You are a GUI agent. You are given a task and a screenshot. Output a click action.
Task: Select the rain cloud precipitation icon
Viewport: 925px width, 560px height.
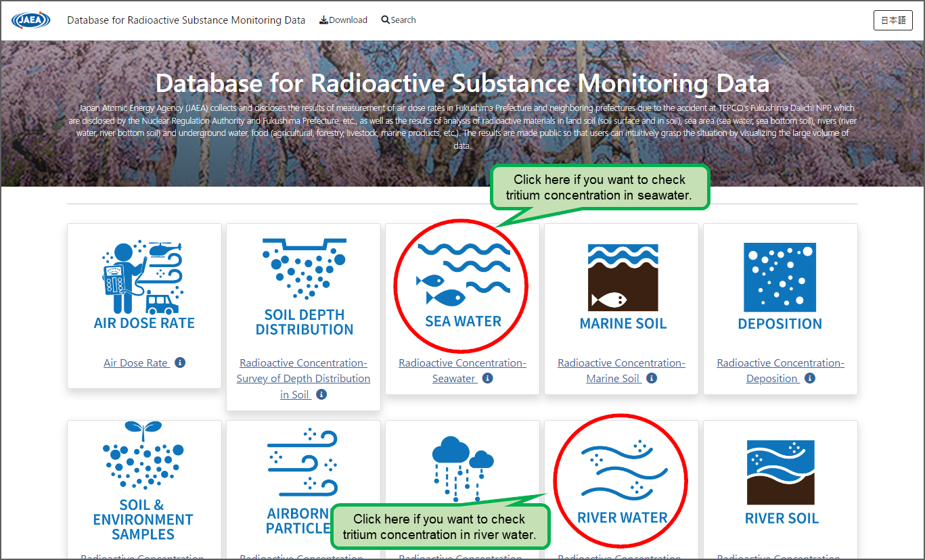(462, 467)
